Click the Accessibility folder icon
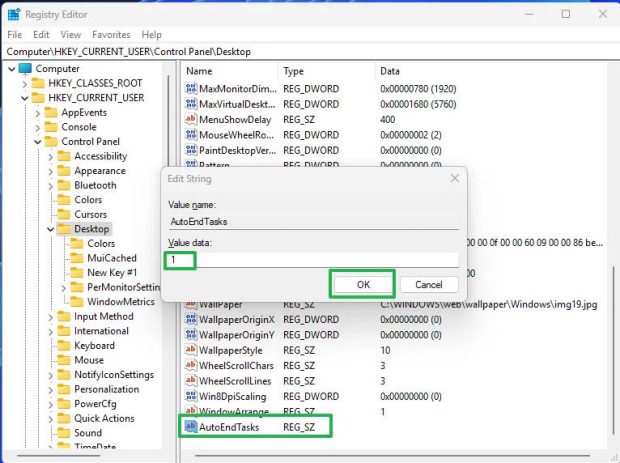Viewport: 620px width, 463px height. (x=64, y=156)
